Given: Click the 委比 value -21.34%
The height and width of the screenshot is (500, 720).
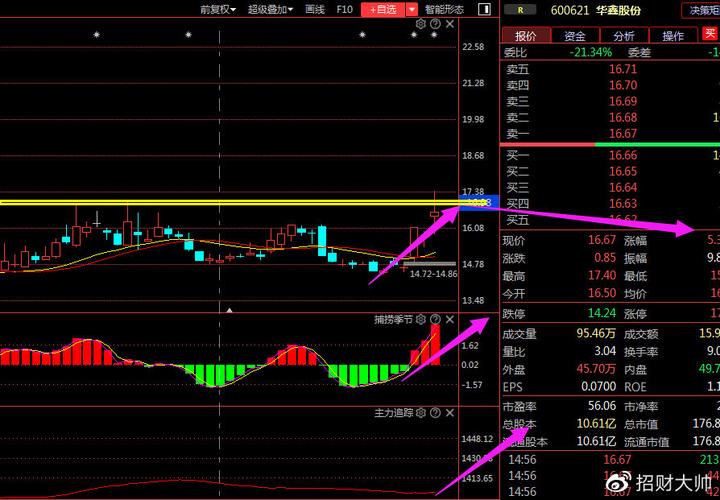Looking at the screenshot, I should tap(591, 52).
